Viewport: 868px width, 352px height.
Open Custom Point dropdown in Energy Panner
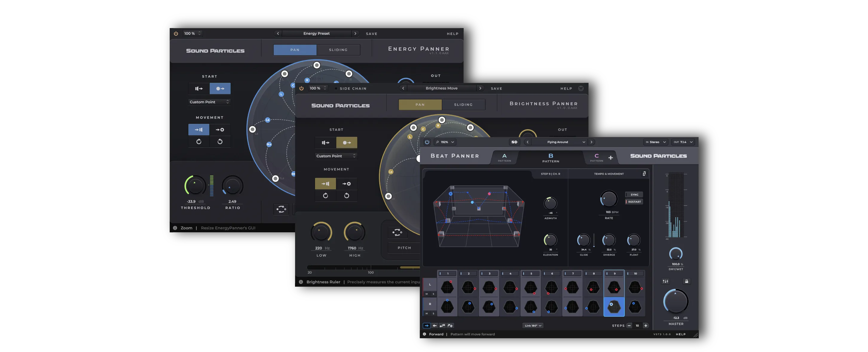pos(209,102)
